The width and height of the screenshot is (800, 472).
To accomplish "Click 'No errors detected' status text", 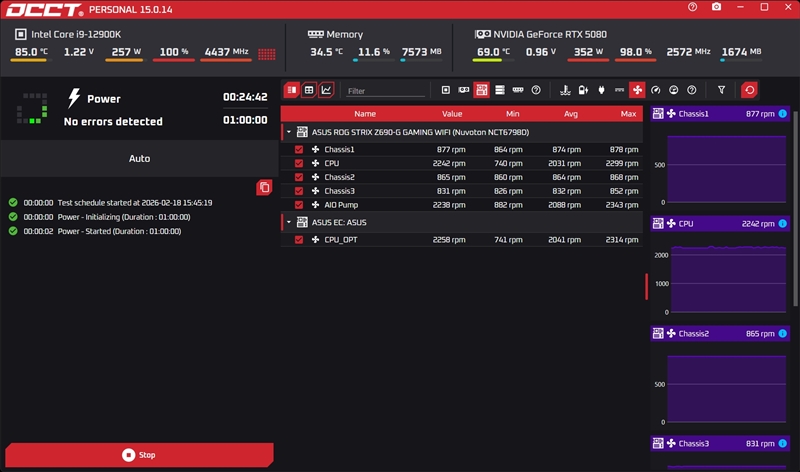I will pos(113,121).
